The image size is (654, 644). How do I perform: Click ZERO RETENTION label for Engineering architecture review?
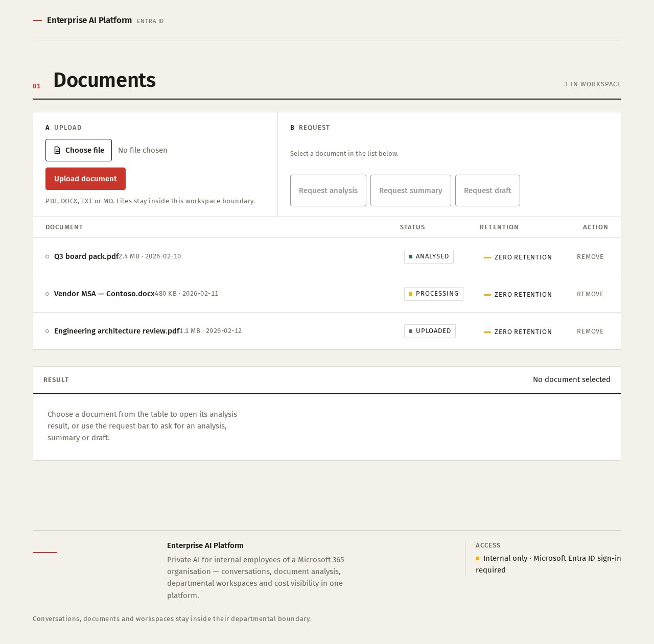click(x=518, y=332)
